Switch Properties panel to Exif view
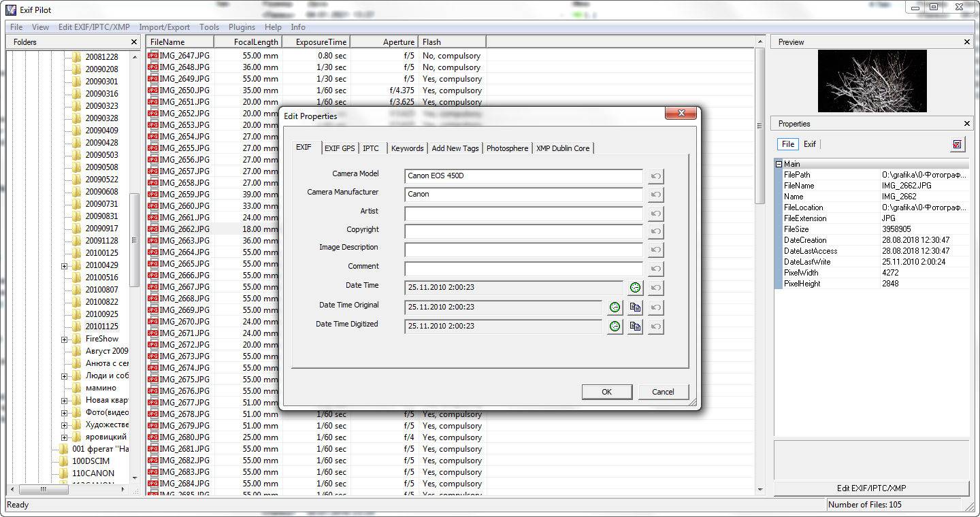 (810, 144)
